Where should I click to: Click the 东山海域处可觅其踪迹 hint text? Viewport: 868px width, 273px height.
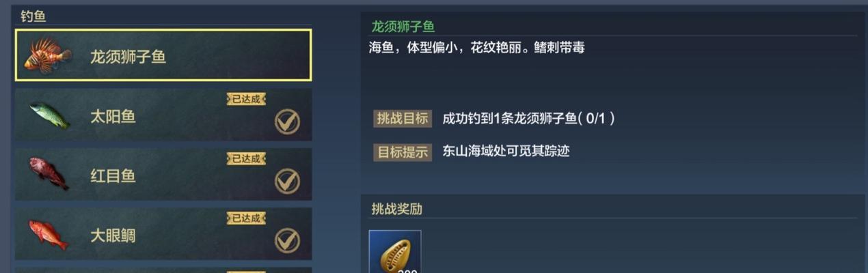coord(506,151)
